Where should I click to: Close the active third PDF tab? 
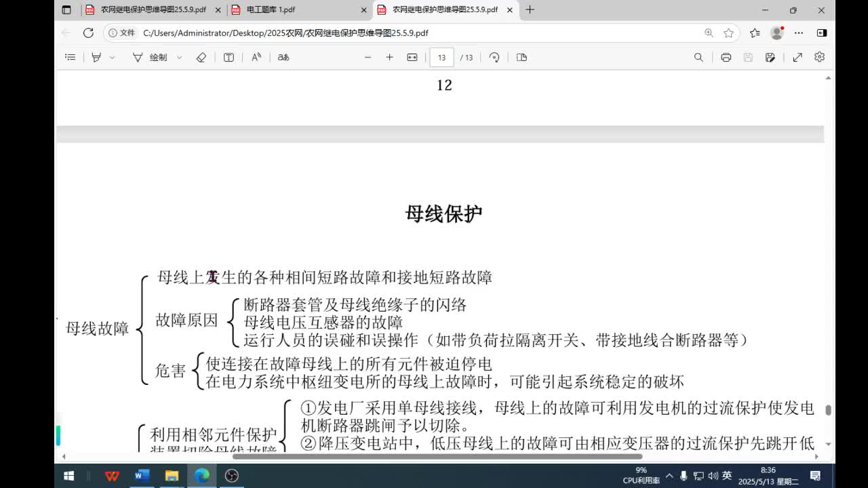[510, 10]
